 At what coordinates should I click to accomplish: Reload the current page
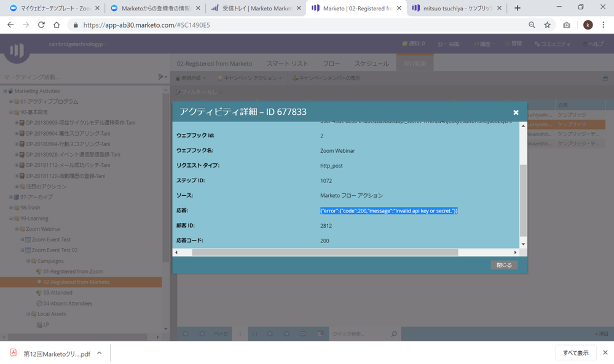[x=41, y=25]
